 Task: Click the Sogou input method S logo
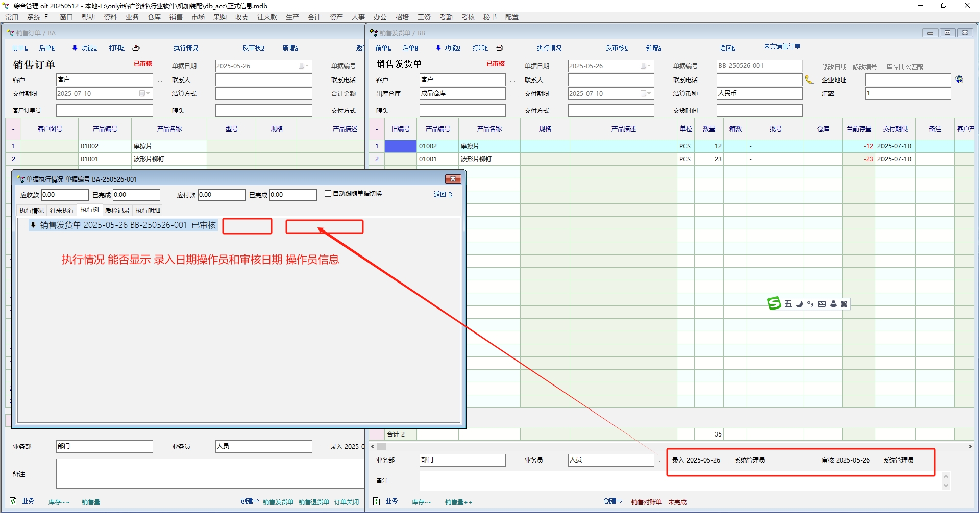coord(774,304)
